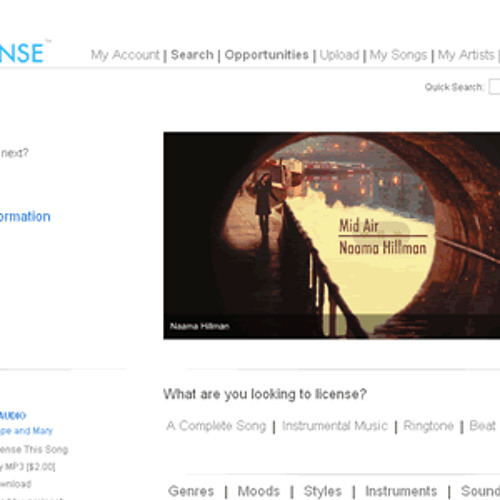Choose the Beat license option
This screenshot has height=500, width=500.
(482, 426)
